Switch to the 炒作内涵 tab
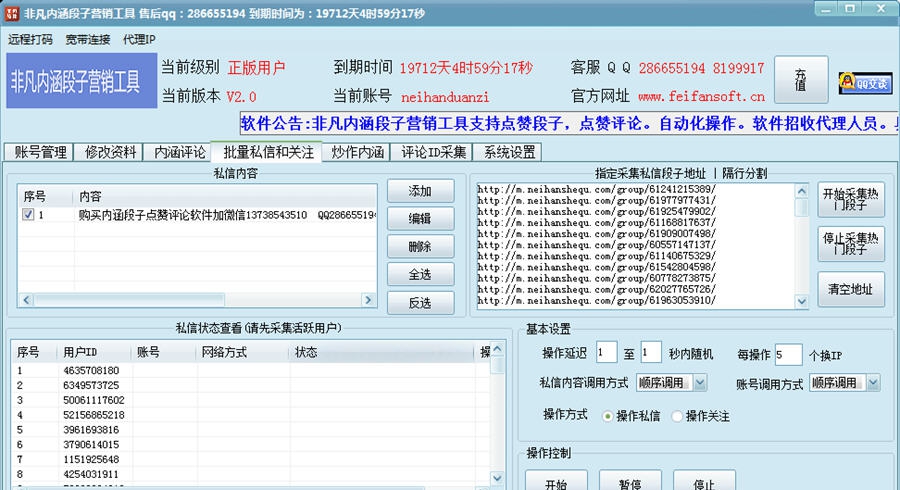Viewport: 900px width, 490px height. [x=357, y=152]
